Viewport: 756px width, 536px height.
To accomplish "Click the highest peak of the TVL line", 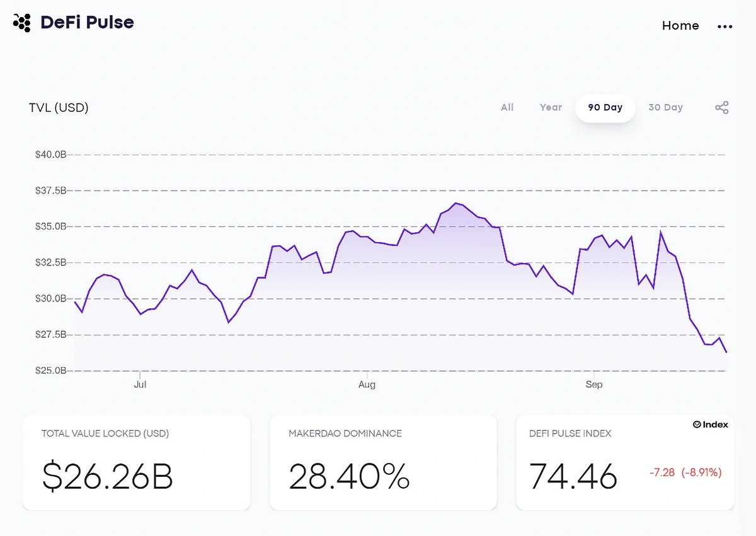I will coord(455,203).
